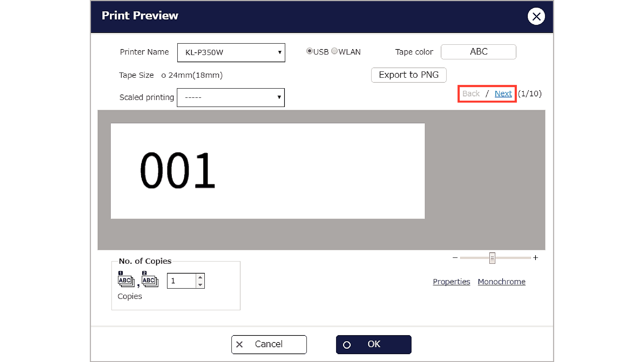Viewport: 644px width, 362px height.
Task: Click the down arrow to decrease copies
Action: (x=200, y=285)
